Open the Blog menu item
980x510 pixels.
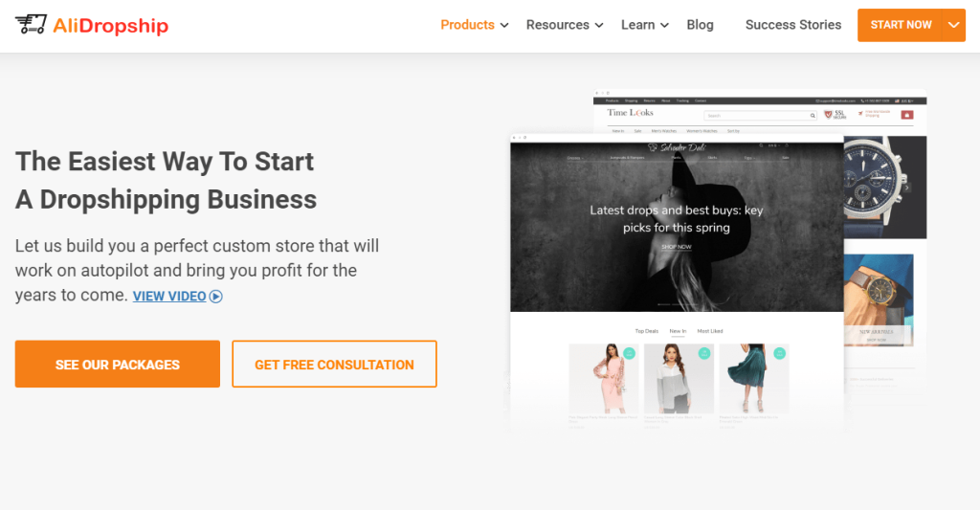pyautogui.click(x=700, y=25)
